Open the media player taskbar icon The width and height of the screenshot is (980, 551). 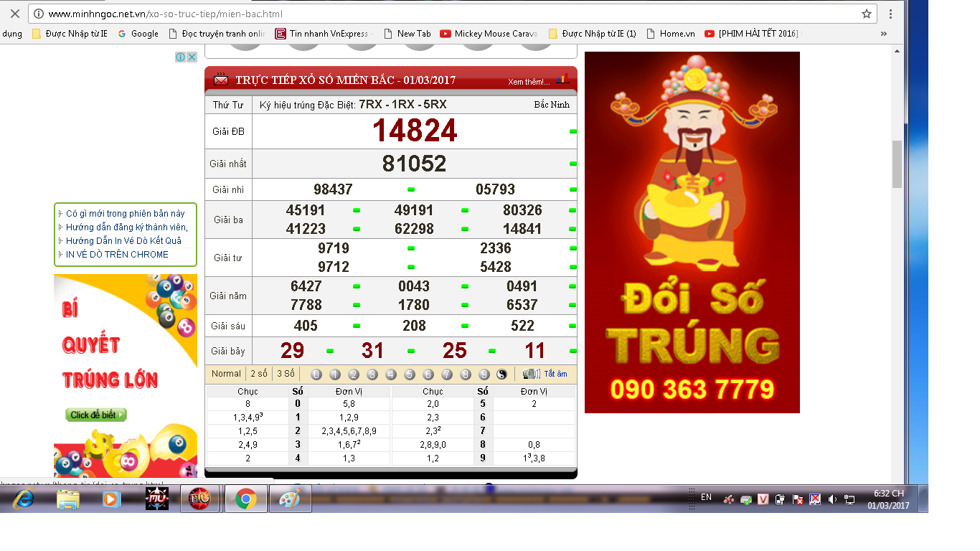pyautogui.click(x=112, y=499)
